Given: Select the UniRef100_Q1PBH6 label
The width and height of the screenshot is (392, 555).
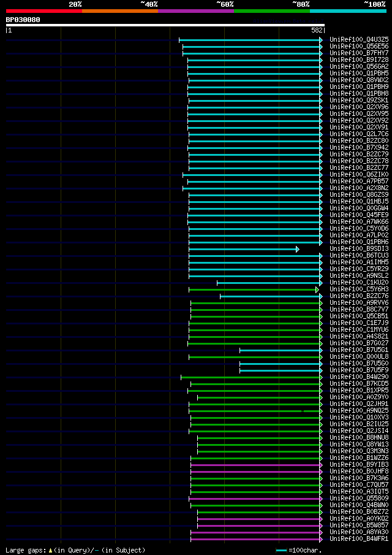Looking at the screenshot, I should [359, 242].
